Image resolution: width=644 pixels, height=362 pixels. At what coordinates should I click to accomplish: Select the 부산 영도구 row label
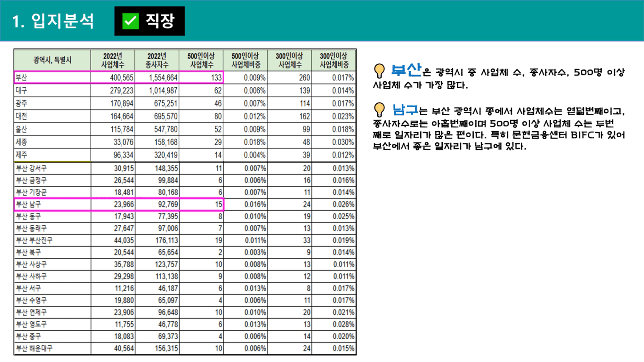[x=31, y=324]
